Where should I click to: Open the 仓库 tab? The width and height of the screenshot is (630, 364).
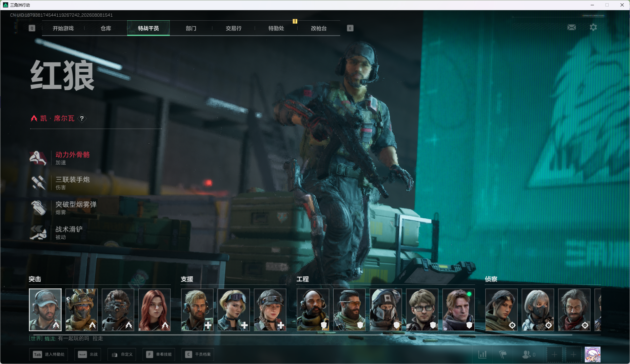tap(106, 28)
